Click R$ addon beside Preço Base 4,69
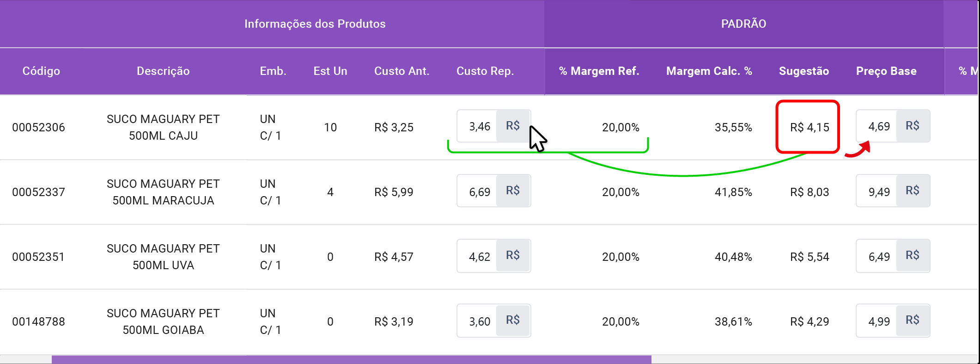 pyautogui.click(x=913, y=126)
